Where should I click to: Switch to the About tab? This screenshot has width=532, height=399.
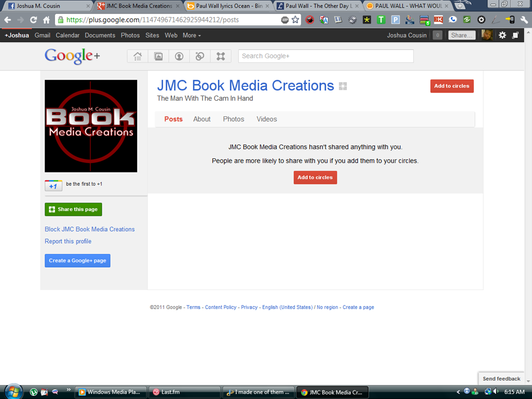tap(202, 119)
